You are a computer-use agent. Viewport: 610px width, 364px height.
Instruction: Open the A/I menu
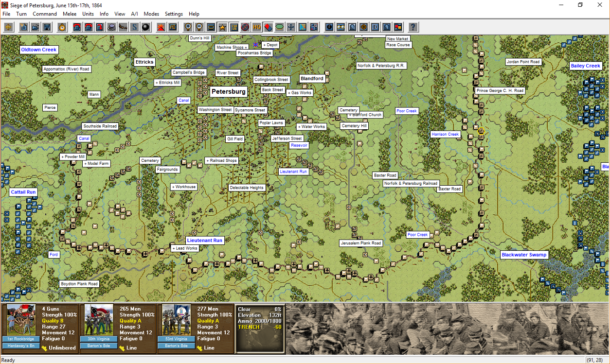tap(134, 14)
